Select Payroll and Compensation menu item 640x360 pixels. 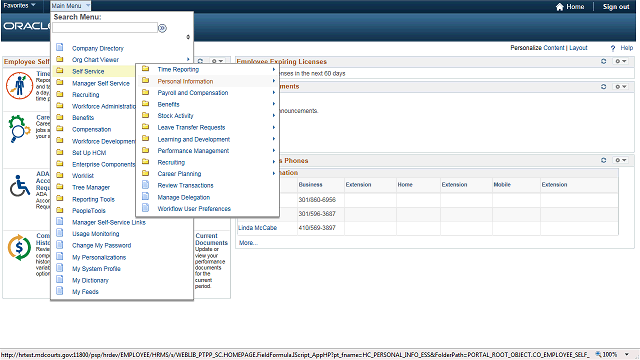click(193, 93)
